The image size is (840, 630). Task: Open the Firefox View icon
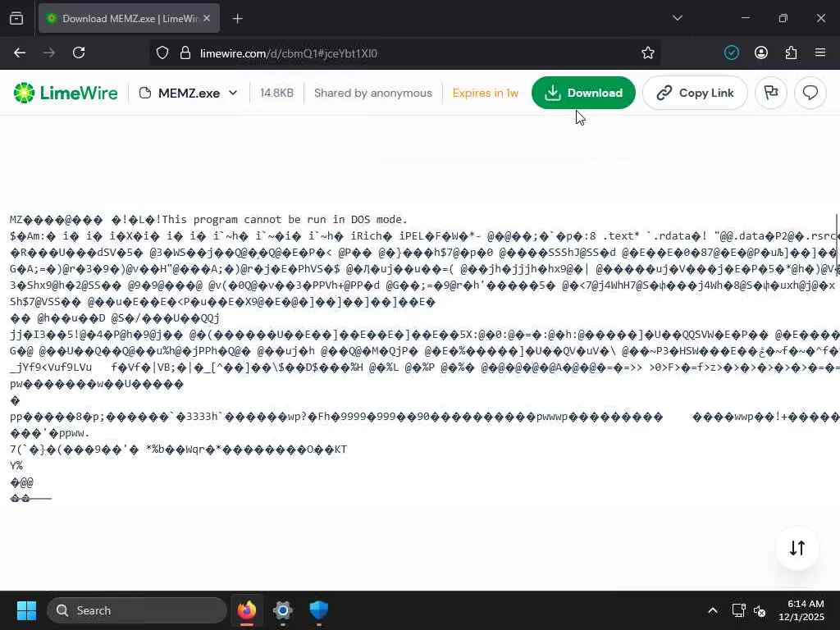pyautogui.click(x=16, y=19)
